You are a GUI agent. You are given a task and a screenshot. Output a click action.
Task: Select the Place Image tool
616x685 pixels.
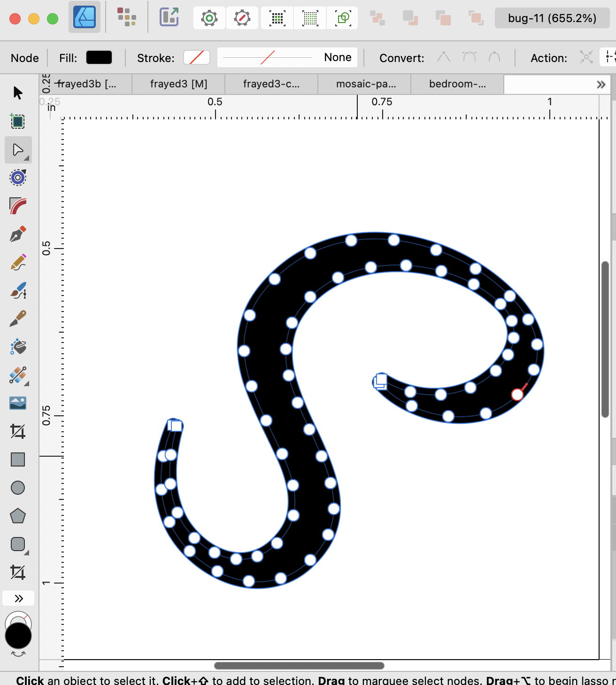click(x=18, y=403)
